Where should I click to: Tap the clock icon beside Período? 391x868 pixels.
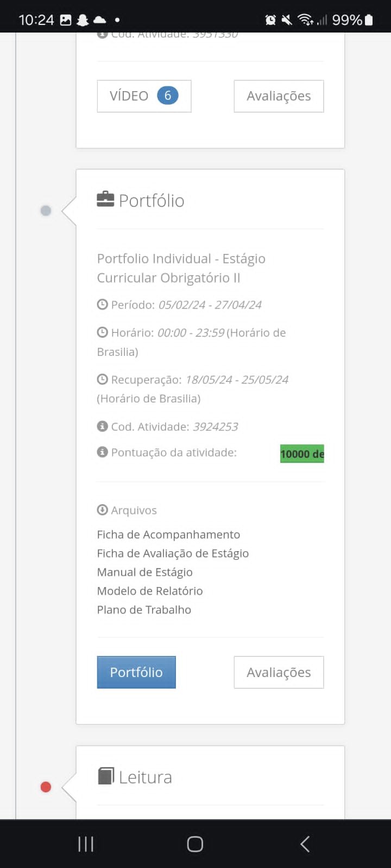102,304
